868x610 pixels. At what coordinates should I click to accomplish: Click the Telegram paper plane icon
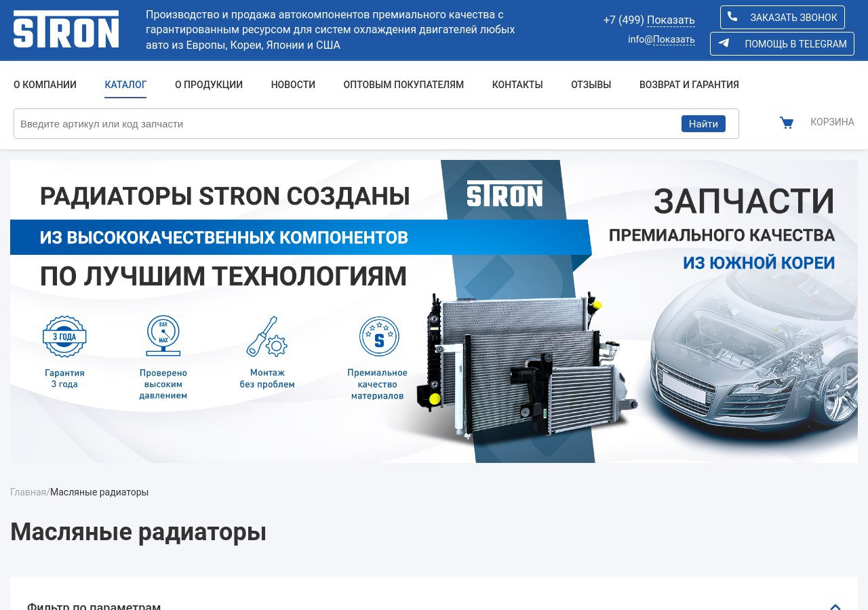[724, 43]
